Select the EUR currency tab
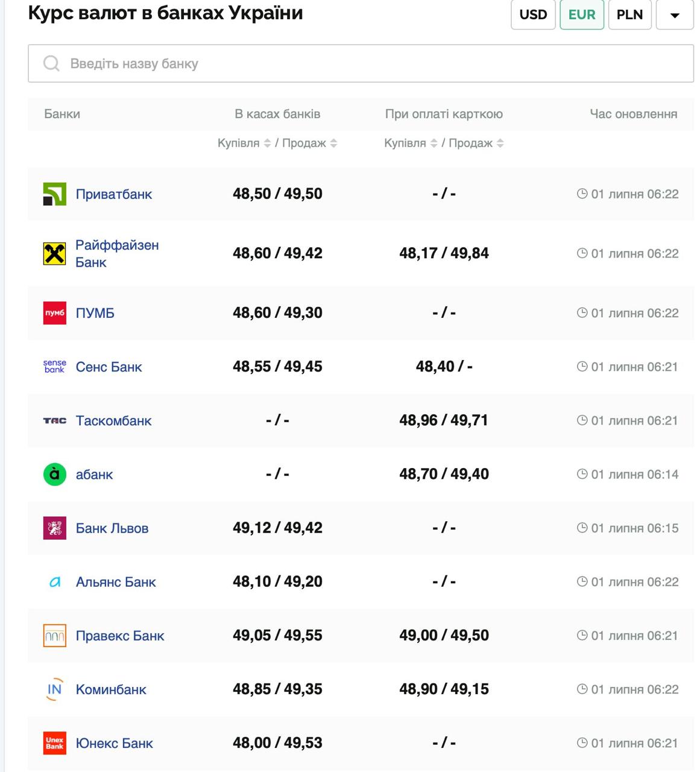Image resolution: width=700 pixels, height=772 pixels. click(x=581, y=14)
